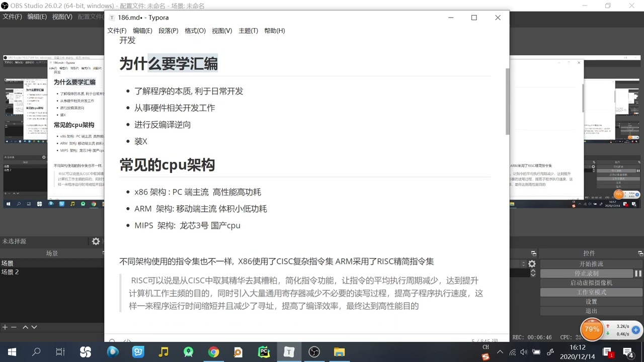Open the 编辑(E) menu in Typora
The height and width of the screenshot is (362, 644).
tap(142, 31)
